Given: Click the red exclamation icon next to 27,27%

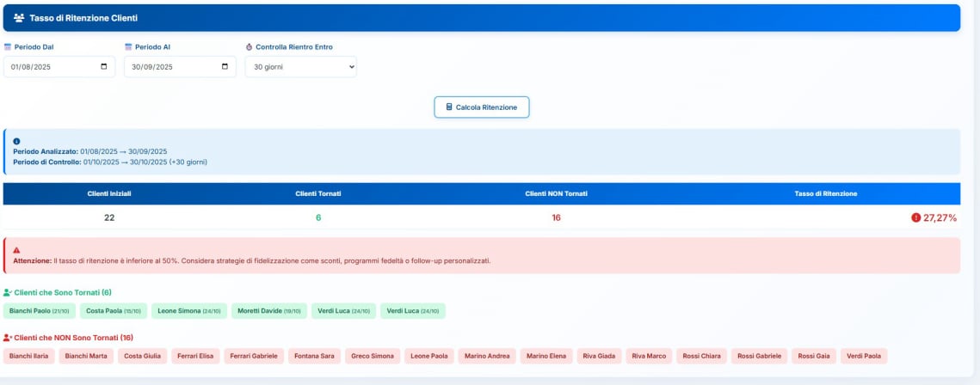Looking at the screenshot, I should [915, 217].
